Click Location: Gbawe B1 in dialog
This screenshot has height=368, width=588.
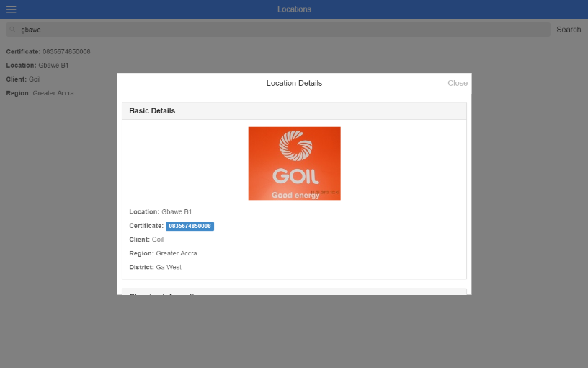(161, 212)
